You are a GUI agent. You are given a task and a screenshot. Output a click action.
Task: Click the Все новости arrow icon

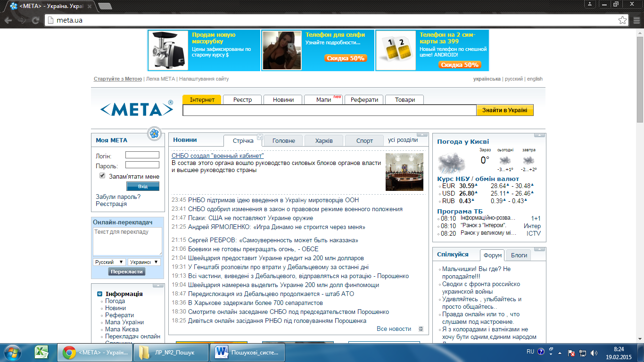click(421, 329)
